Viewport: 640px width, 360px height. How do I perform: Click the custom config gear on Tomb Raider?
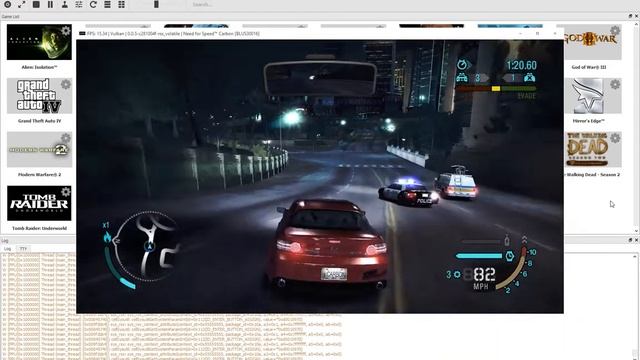click(x=66, y=191)
